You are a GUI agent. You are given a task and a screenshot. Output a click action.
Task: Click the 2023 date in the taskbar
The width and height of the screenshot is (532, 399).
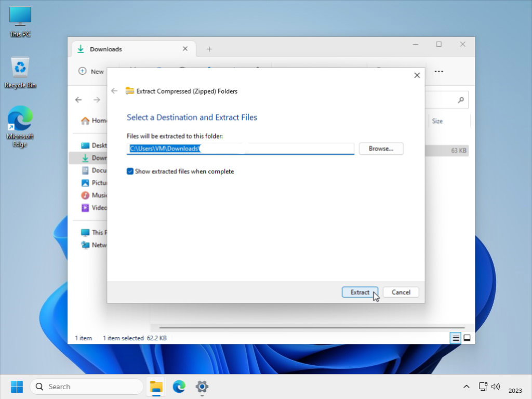pos(515,391)
